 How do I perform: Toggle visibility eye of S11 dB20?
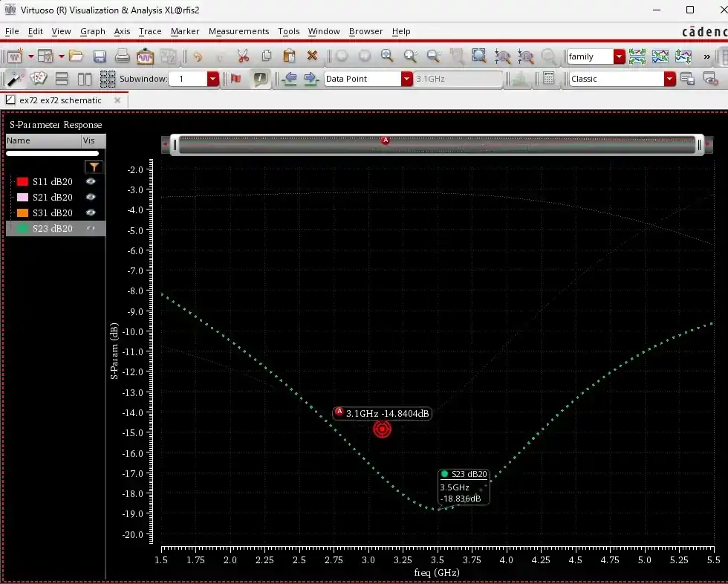click(x=91, y=181)
